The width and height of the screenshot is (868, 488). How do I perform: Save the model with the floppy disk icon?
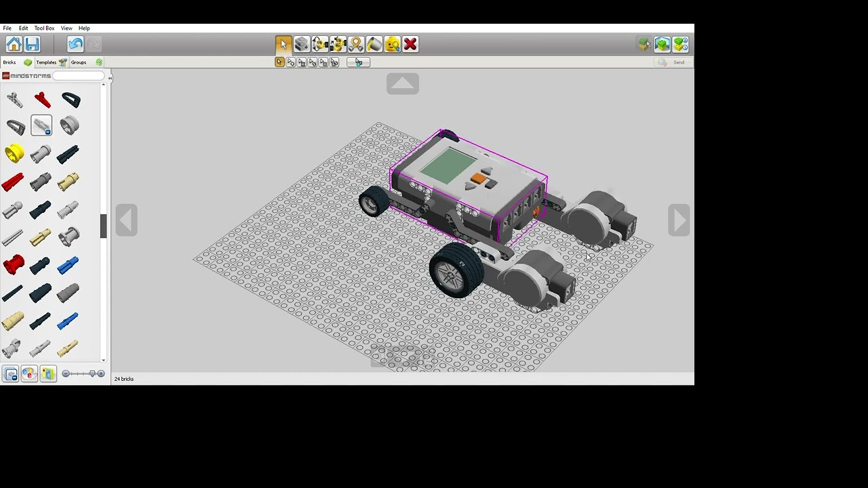coord(32,45)
